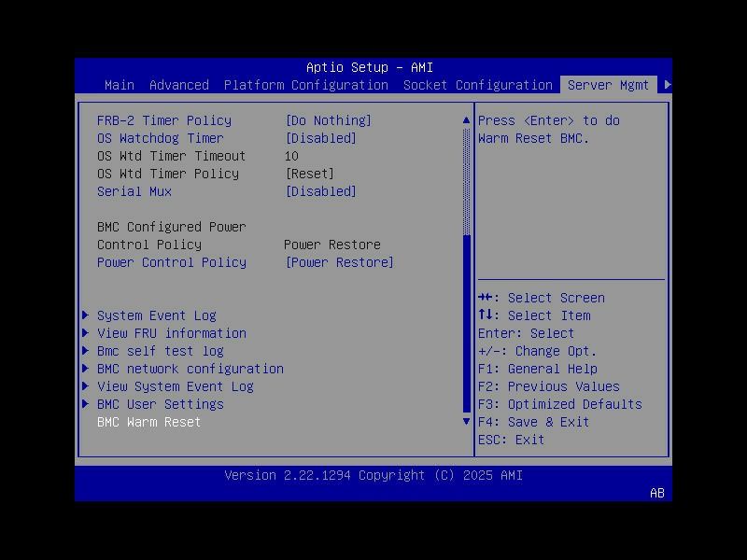
Task: Open the Power Control Policy selector
Action: 339,262
